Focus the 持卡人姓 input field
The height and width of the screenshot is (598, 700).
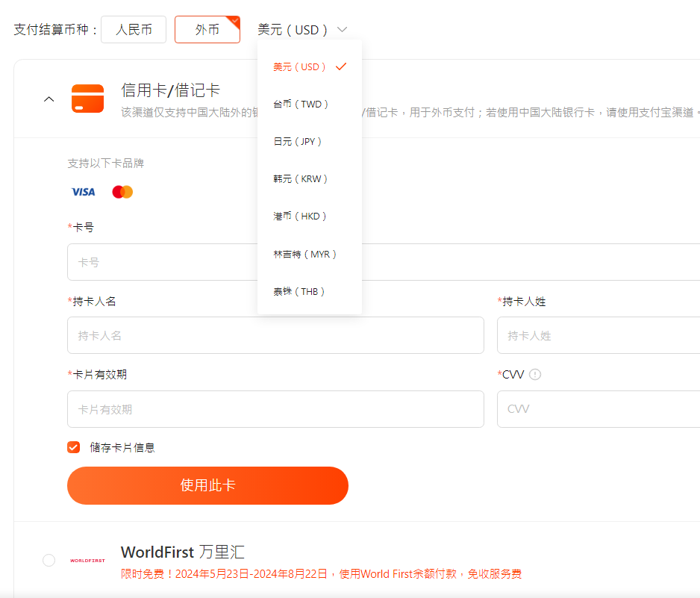pos(599,335)
